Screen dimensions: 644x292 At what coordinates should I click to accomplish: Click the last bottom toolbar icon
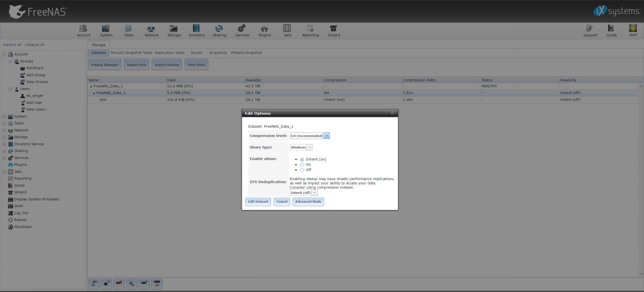coord(157,284)
